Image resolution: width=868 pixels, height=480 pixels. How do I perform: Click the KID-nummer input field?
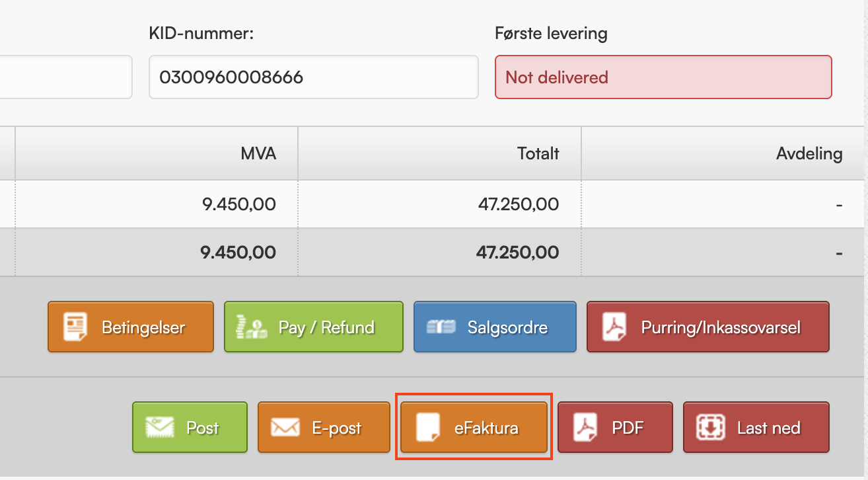coord(313,77)
